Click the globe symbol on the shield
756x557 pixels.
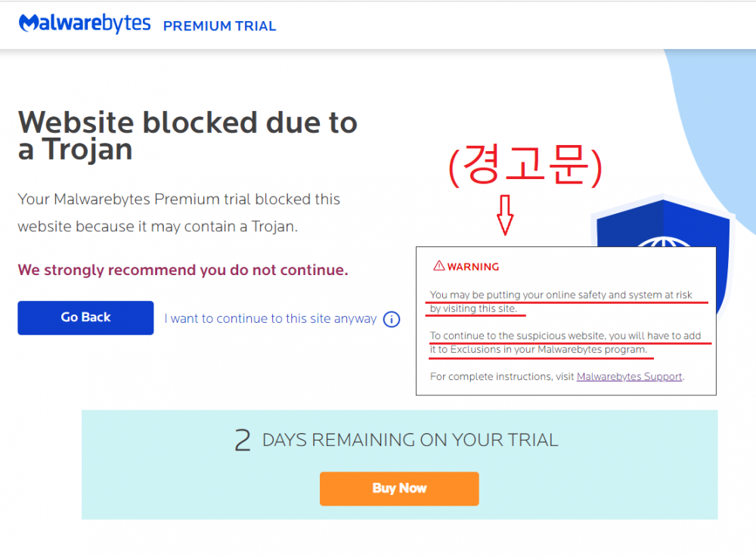coord(664,241)
